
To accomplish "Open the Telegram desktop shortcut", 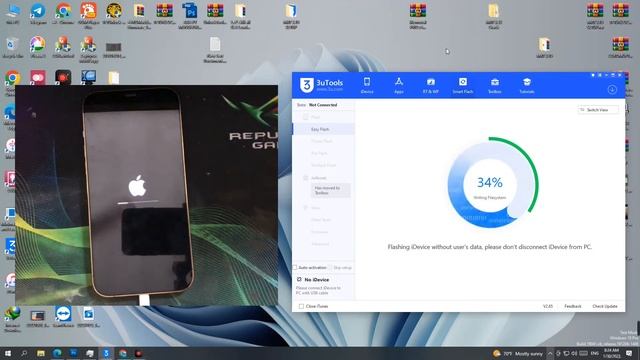I will click(38, 14).
